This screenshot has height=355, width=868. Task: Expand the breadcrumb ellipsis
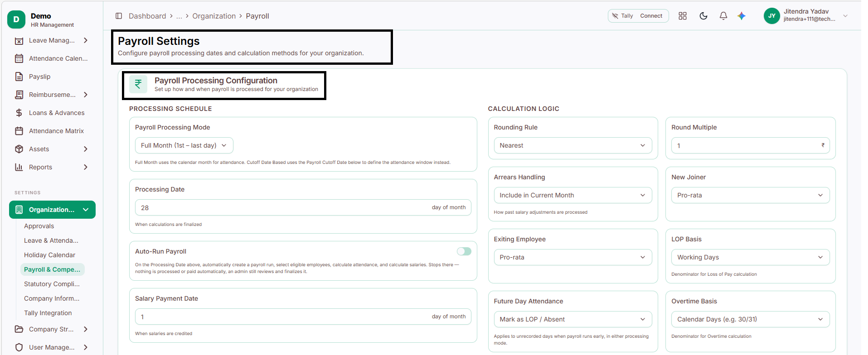pyautogui.click(x=179, y=16)
